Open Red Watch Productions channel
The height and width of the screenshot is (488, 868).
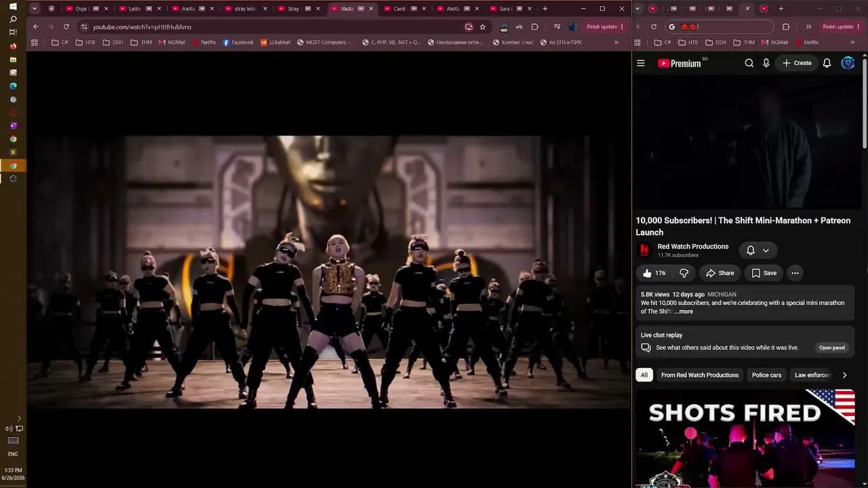tap(693, 247)
